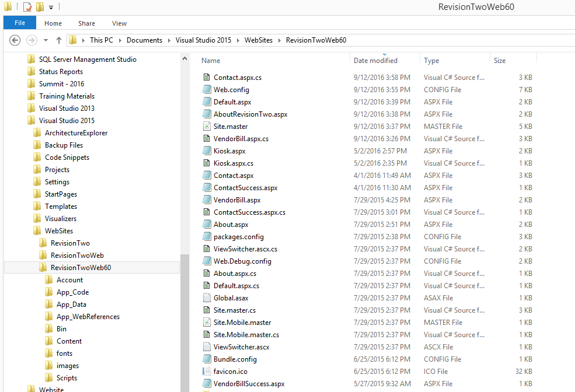The width and height of the screenshot is (575, 392).
Task: Select the AboutRevisionTwo.aspx file name
Action: (250, 114)
